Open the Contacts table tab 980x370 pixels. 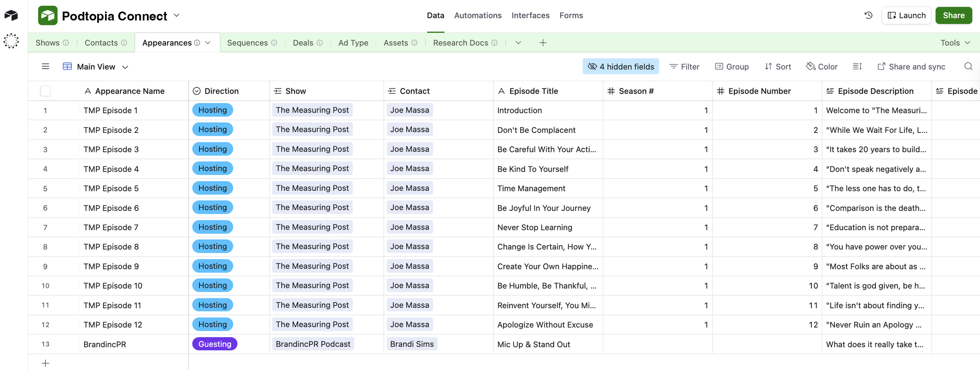(x=101, y=43)
